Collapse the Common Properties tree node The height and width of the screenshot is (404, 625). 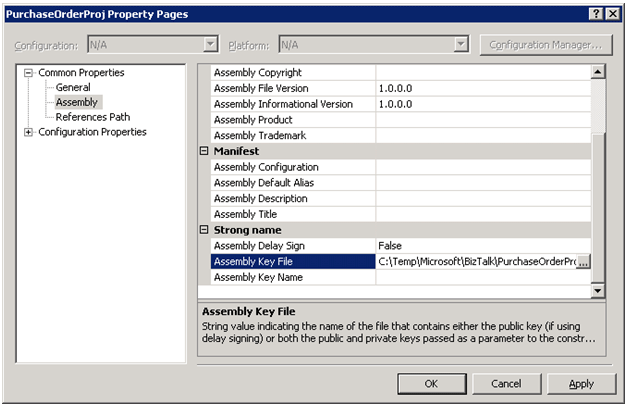pyautogui.click(x=29, y=73)
